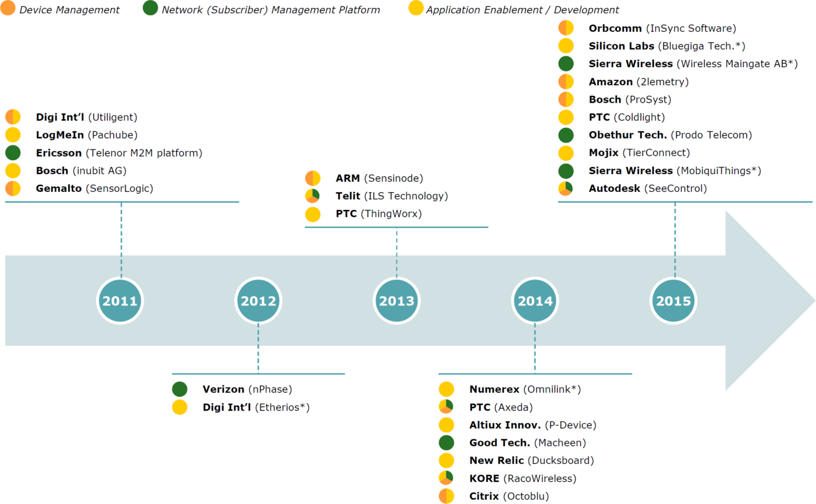
Task: Click the green Network Management Platform legend dot
Action: (151, 8)
